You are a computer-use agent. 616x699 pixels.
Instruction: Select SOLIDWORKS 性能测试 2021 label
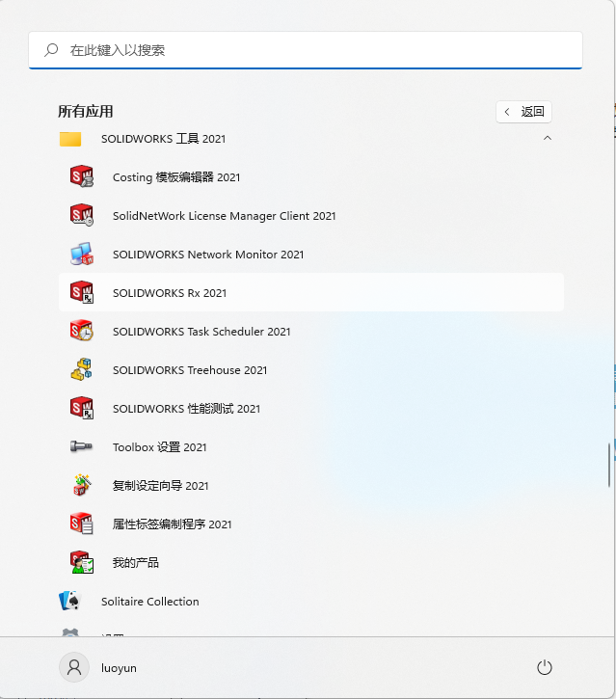(186, 409)
